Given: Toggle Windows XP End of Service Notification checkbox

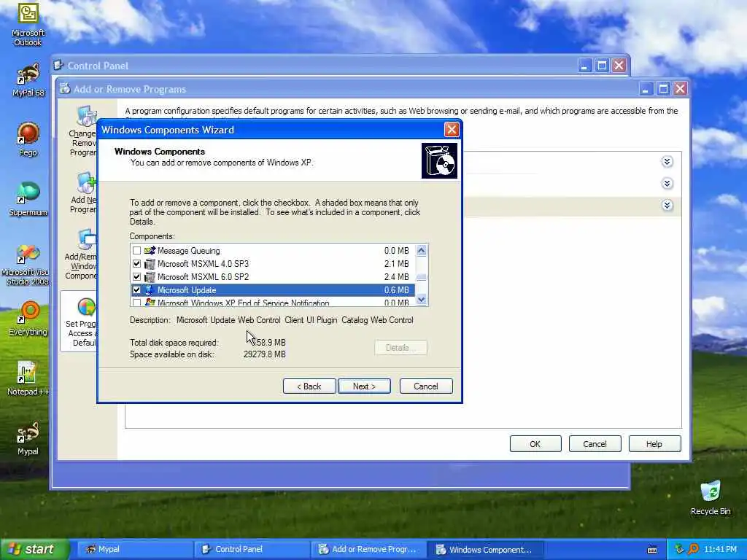Looking at the screenshot, I should point(136,303).
